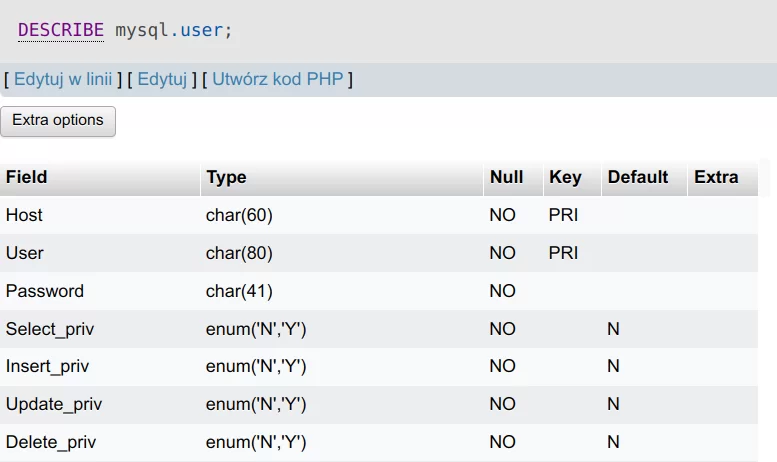Viewport: 777px width, 462px height.
Task: Click the NO null value of Insert_priv row
Action: point(502,366)
